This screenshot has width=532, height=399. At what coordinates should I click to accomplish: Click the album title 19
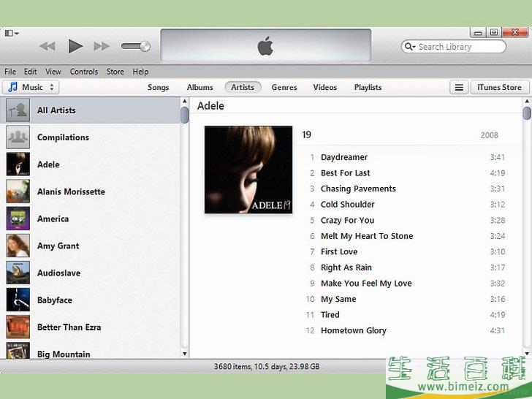pos(306,134)
